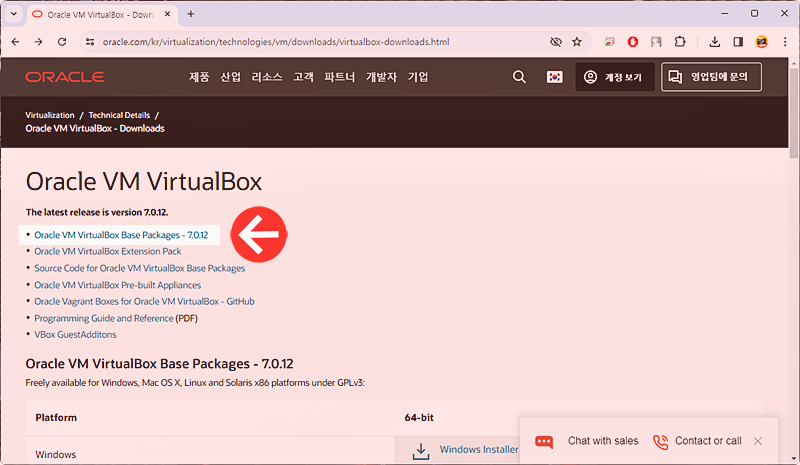Open the 개발자 menu
Image resolution: width=800 pixels, height=465 pixels.
tap(381, 77)
